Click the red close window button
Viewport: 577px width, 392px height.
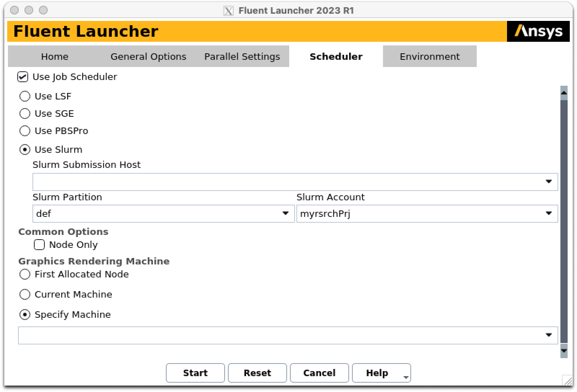pyautogui.click(x=14, y=10)
